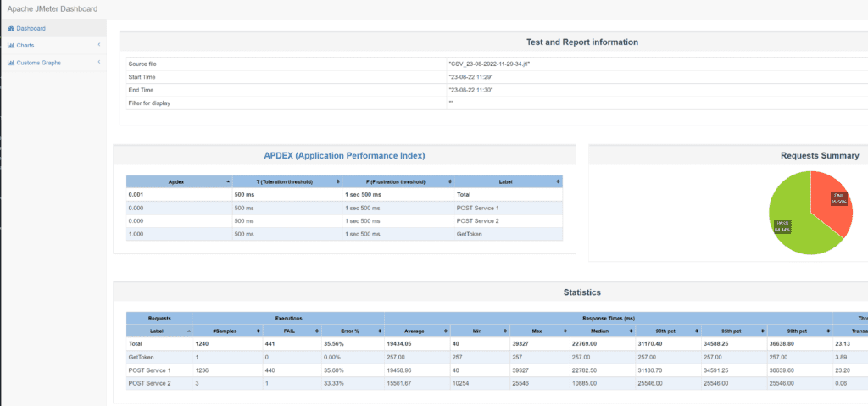The width and height of the screenshot is (868, 406).
Task: Sort Statistics table by Median column
Action: click(x=603, y=331)
